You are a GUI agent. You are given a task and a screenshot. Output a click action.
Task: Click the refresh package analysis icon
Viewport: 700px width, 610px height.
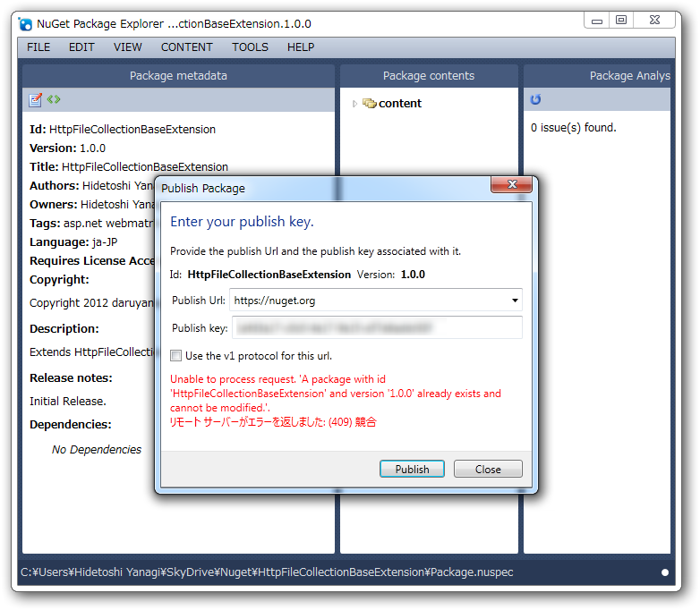pyautogui.click(x=535, y=99)
